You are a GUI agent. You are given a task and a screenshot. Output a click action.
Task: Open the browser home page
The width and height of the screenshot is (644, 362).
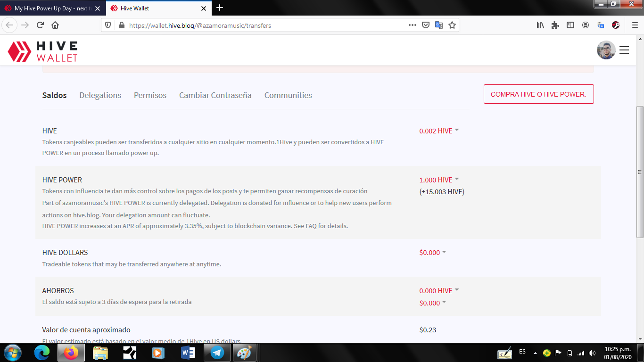pyautogui.click(x=55, y=25)
